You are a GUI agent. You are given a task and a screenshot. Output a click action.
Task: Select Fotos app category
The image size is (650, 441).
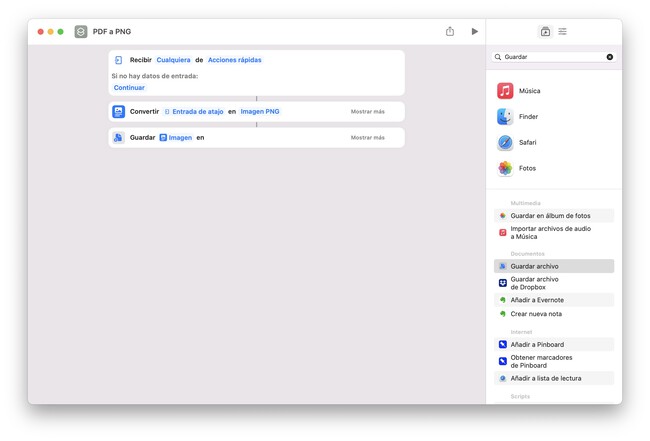pyautogui.click(x=527, y=168)
